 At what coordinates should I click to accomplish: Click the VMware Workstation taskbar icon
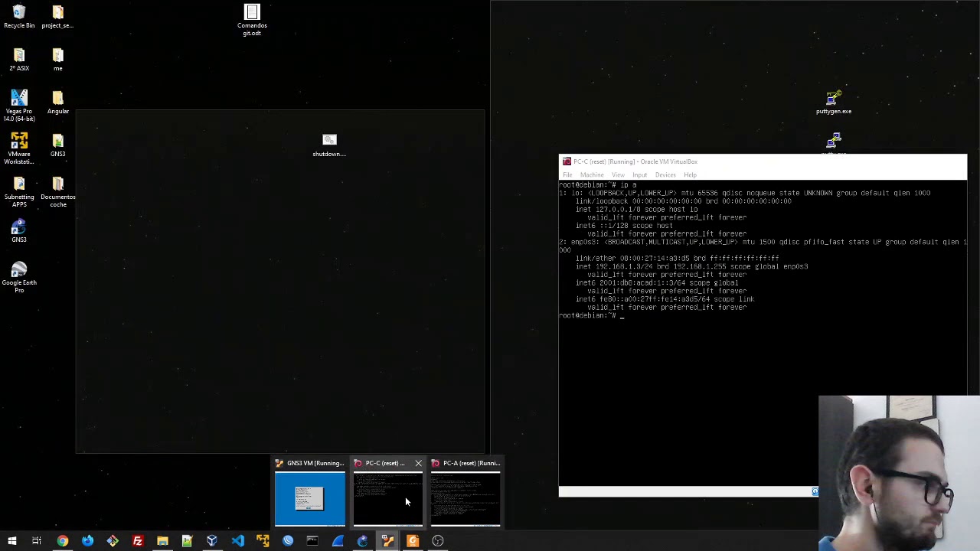tap(263, 541)
